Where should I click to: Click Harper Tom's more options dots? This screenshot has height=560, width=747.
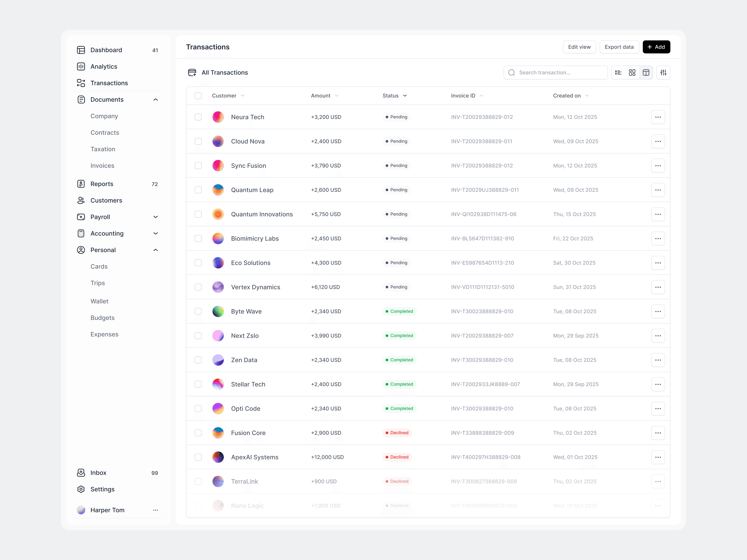click(x=155, y=510)
